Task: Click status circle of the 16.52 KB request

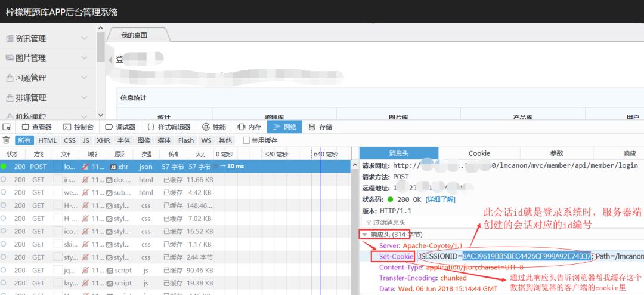Action: pyautogui.click(x=4, y=231)
